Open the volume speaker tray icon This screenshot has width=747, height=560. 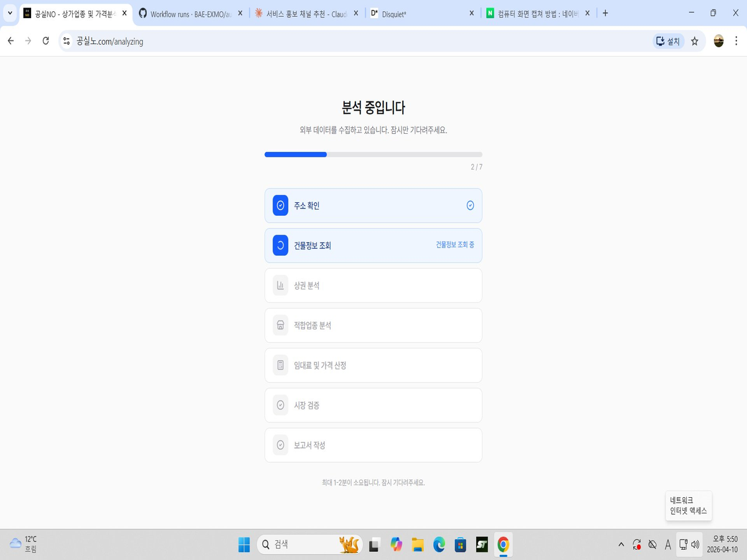(695, 544)
